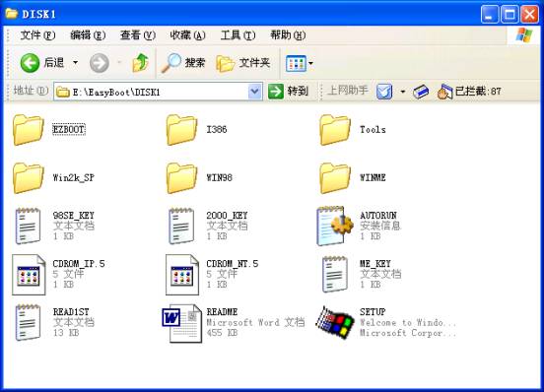
Task: Click the EZBOOT folder name label
Action: [x=69, y=130]
